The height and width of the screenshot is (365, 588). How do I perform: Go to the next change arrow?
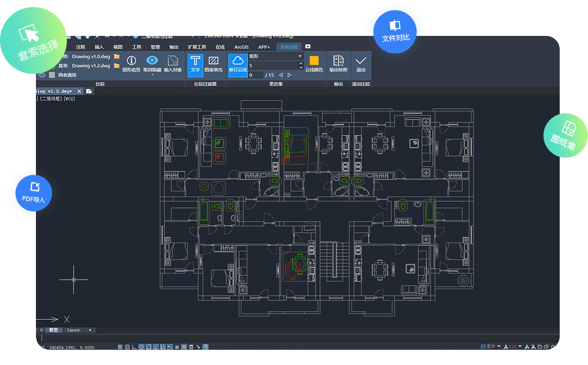290,75
